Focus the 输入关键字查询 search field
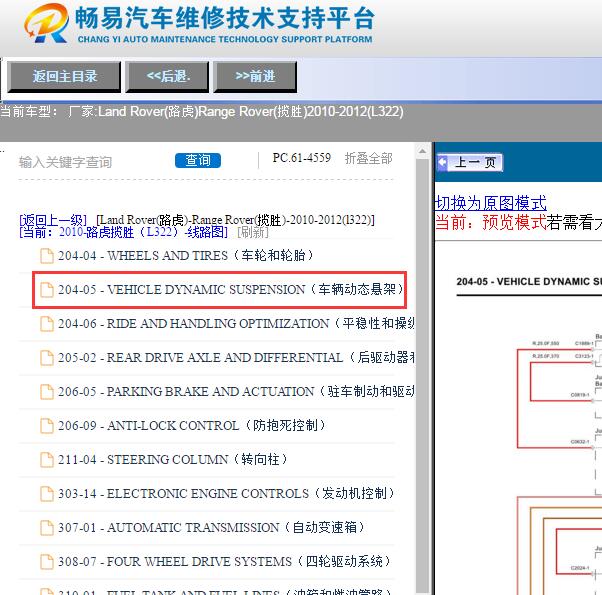The width and height of the screenshot is (602, 595). [92, 162]
